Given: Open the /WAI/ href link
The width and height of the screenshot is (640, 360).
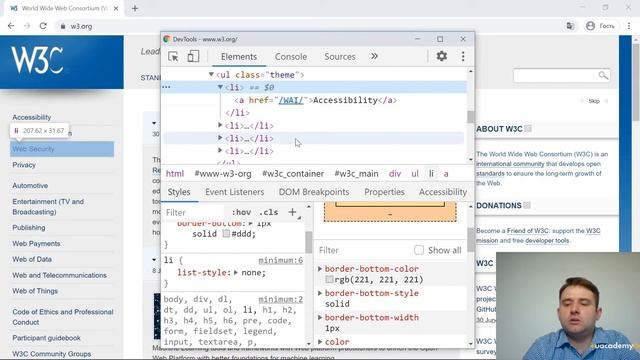Looking at the screenshot, I should [x=291, y=100].
